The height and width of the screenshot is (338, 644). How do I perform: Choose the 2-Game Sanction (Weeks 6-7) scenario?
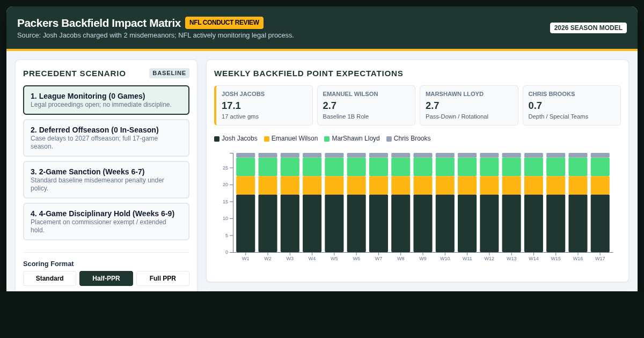click(106, 180)
